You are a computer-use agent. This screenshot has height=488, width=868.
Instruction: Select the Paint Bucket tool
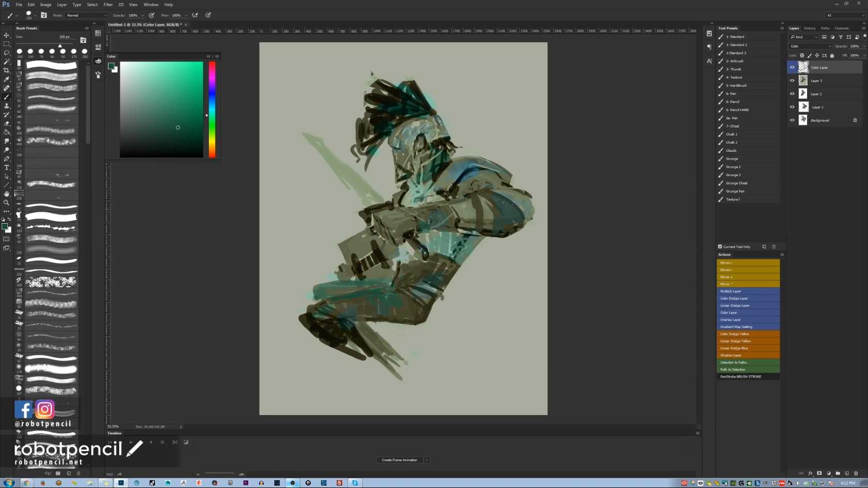click(x=7, y=132)
